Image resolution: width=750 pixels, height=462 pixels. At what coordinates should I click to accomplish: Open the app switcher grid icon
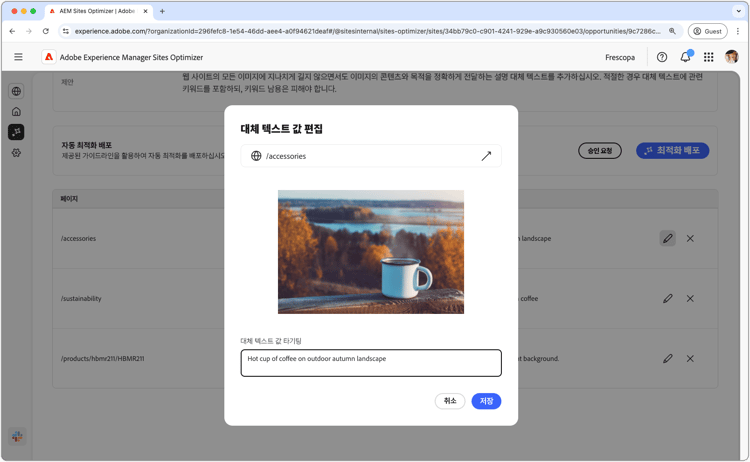(708, 57)
